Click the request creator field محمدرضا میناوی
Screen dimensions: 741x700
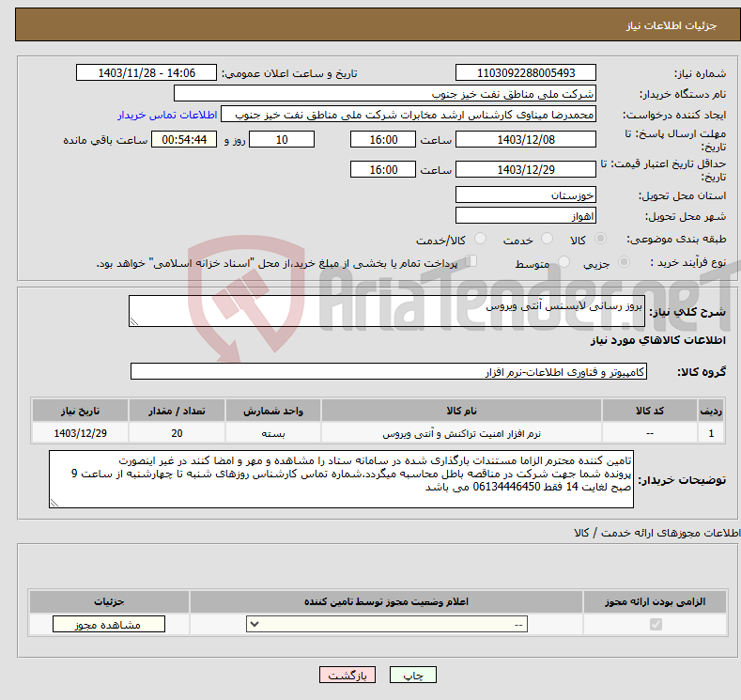(x=409, y=115)
